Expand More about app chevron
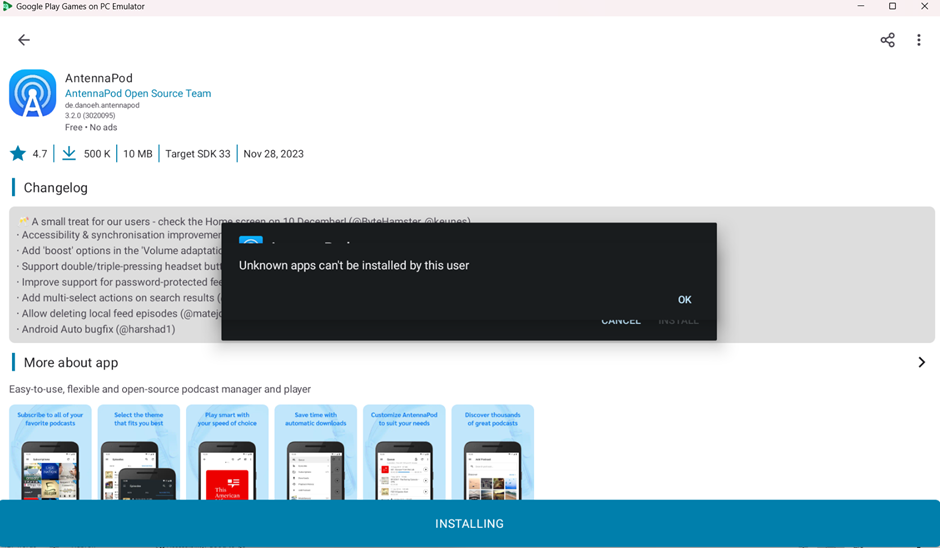The width and height of the screenshot is (940, 548). click(921, 362)
